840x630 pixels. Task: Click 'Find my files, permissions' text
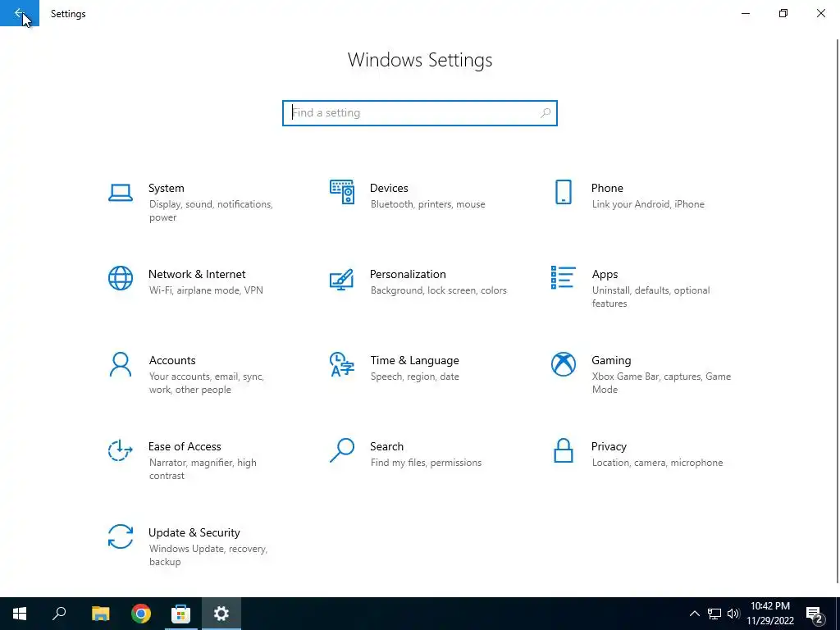pos(426,463)
